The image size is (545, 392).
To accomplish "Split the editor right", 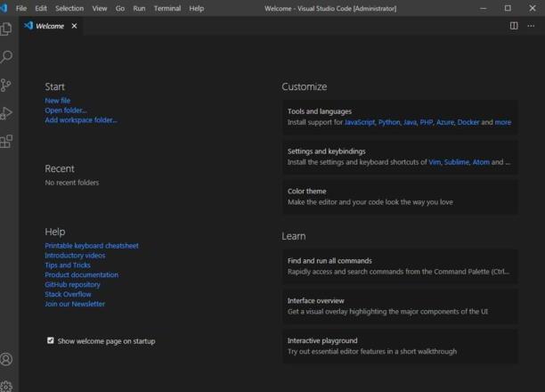I will click(514, 26).
